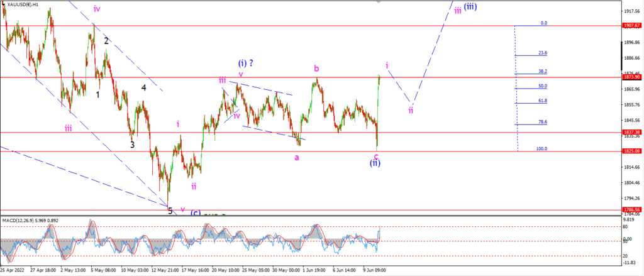
Task: Click the gray chart shift triangle at top
Action: pyautogui.click(x=379, y=2)
